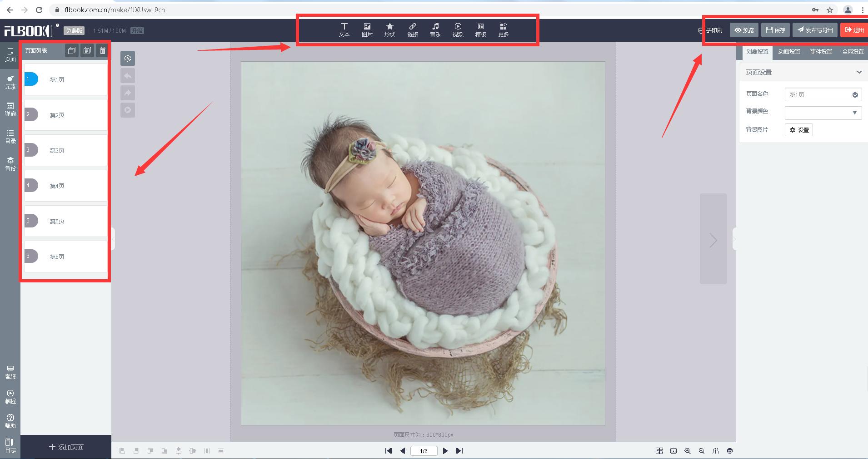Insert 视频 video element
The width and height of the screenshot is (868, 459).
click(x=458, y=30)
